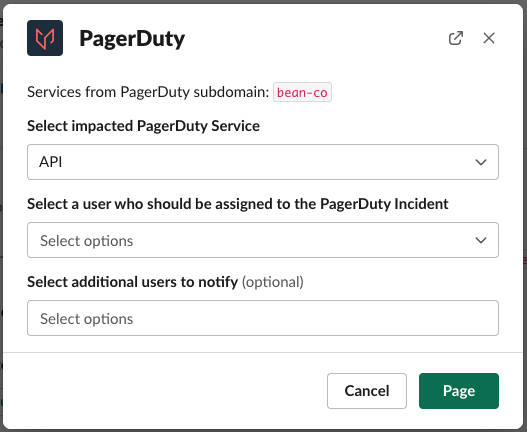Click the PagerDuty dialog title

click(132, 39)
